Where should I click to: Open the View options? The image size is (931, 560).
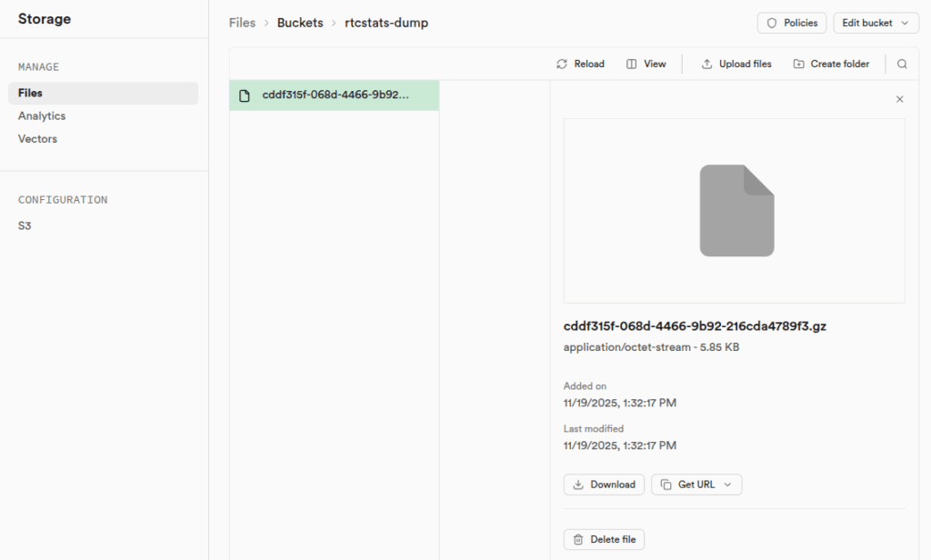click(x=646, y=65)
